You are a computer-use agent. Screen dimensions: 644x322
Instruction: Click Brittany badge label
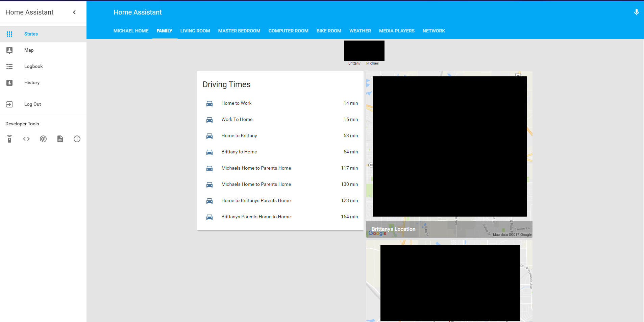[354, 64]
